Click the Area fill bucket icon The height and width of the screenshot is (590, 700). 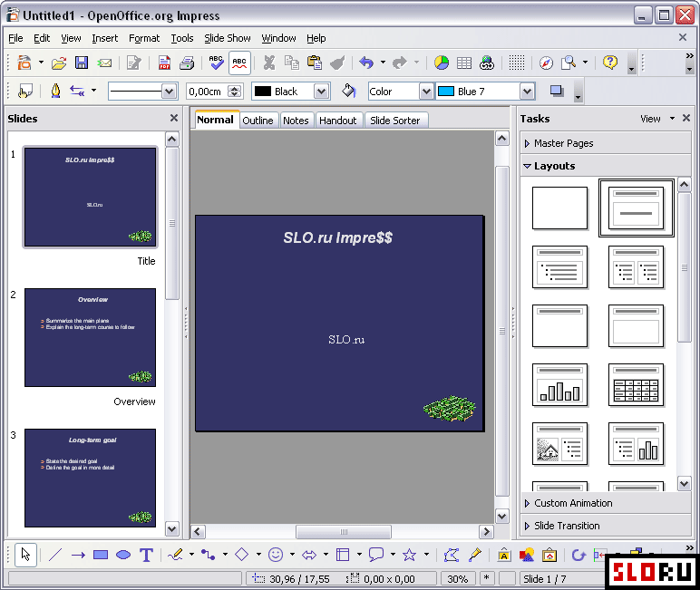349,91
